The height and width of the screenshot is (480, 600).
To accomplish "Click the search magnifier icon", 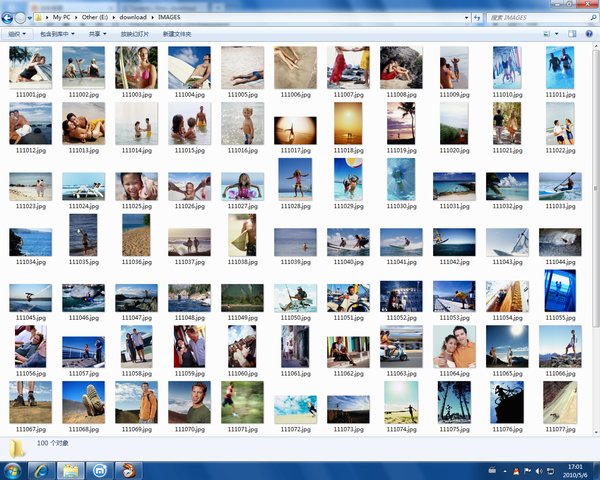I will click(593, 18).
